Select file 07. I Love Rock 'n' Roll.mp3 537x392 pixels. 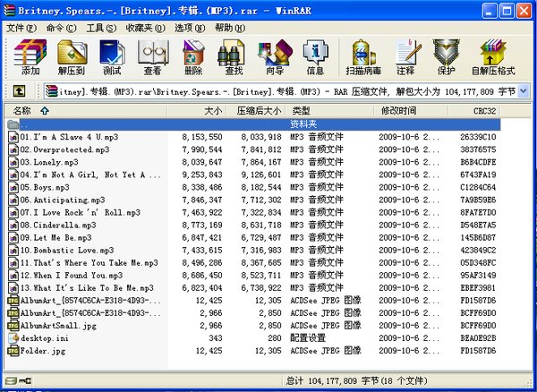[x=81, y=213]
